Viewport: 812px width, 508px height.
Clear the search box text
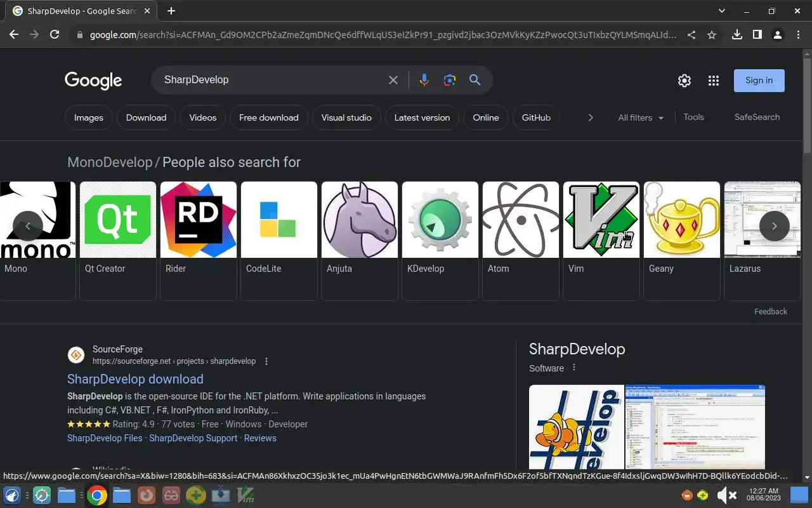tap(393, 80)
